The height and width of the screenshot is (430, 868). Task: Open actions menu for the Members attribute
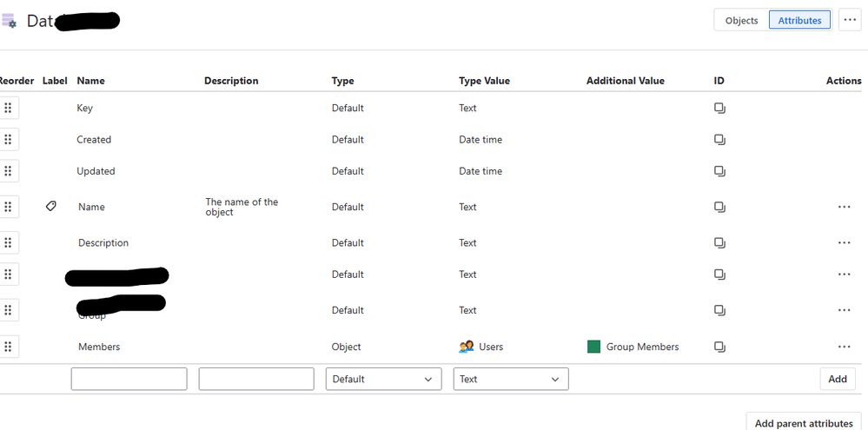tap(844, 347)
